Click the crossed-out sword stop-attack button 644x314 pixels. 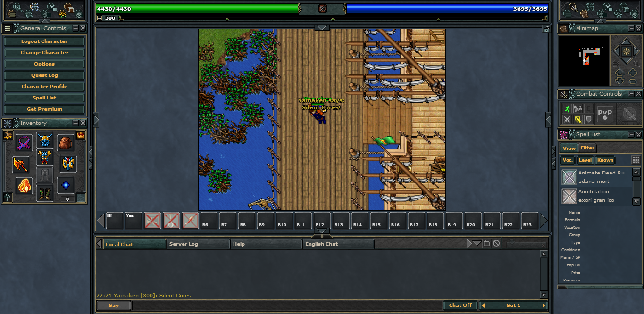pos(629,114)
